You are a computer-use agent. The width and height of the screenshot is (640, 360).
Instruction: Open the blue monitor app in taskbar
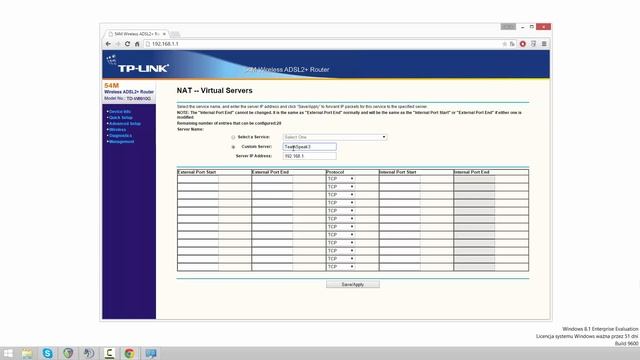point(151,353)
